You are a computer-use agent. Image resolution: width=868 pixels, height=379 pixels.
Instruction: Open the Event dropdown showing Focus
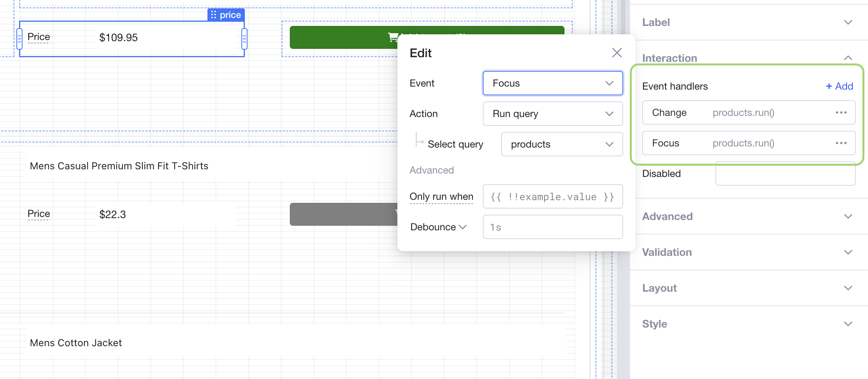(x=552, y=83)
